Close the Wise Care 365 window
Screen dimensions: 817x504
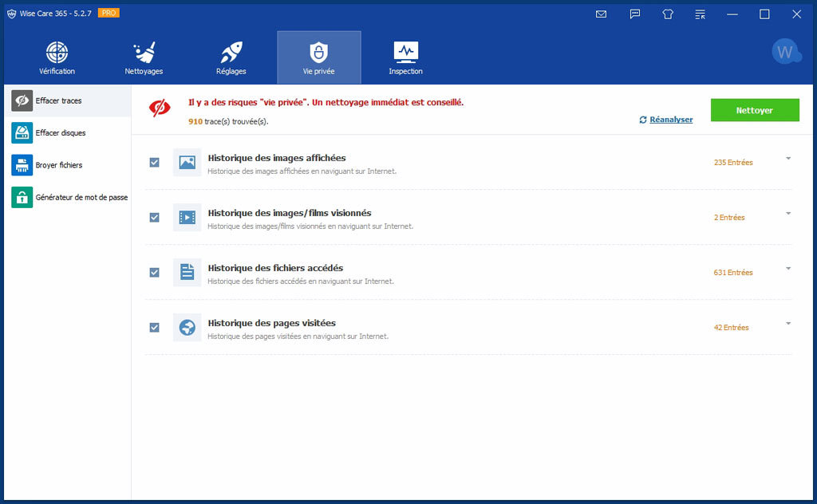point(797,14)
